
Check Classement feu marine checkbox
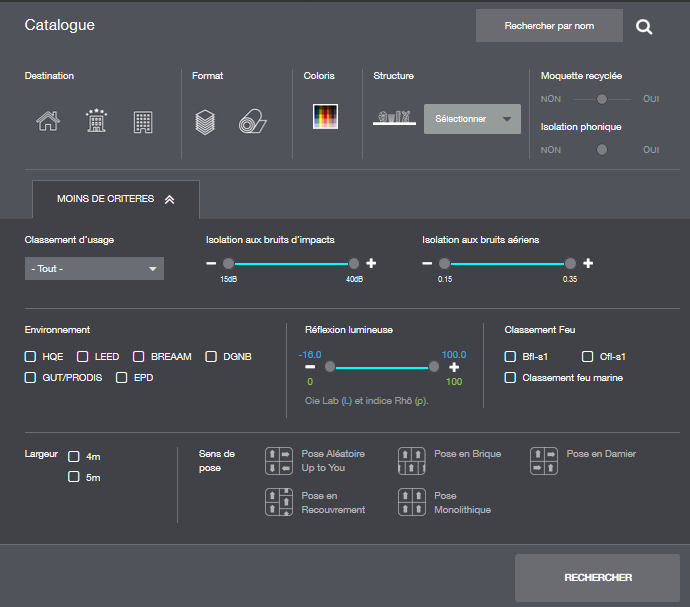coord(510,378)
